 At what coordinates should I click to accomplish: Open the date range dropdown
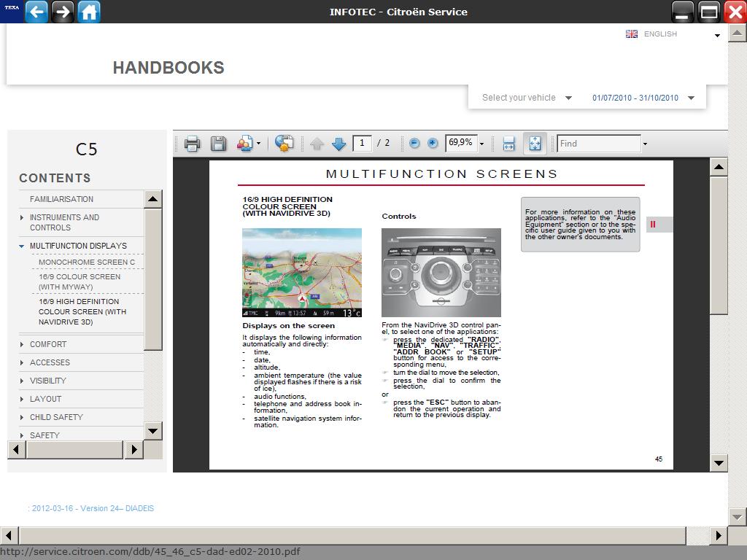click(643, 98)
